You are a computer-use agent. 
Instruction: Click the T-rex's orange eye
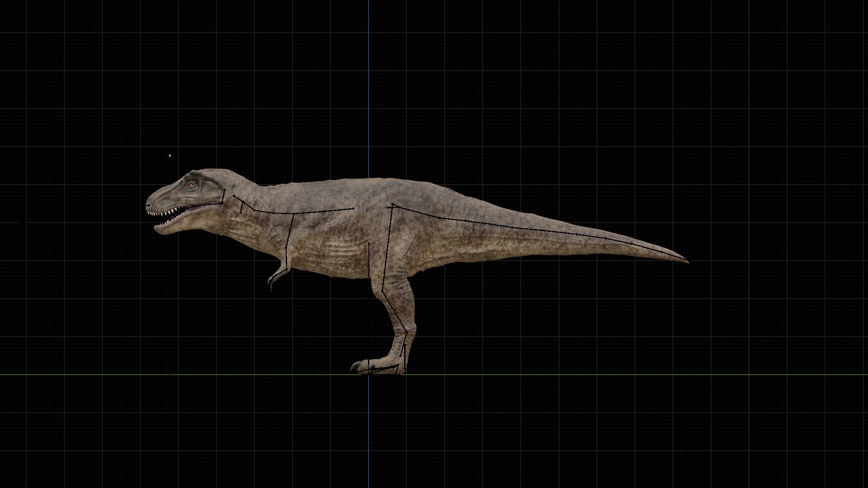191,185
